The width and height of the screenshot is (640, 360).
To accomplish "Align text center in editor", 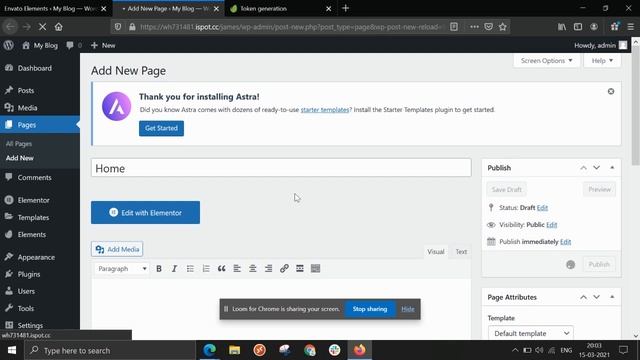I will (253, 269).
